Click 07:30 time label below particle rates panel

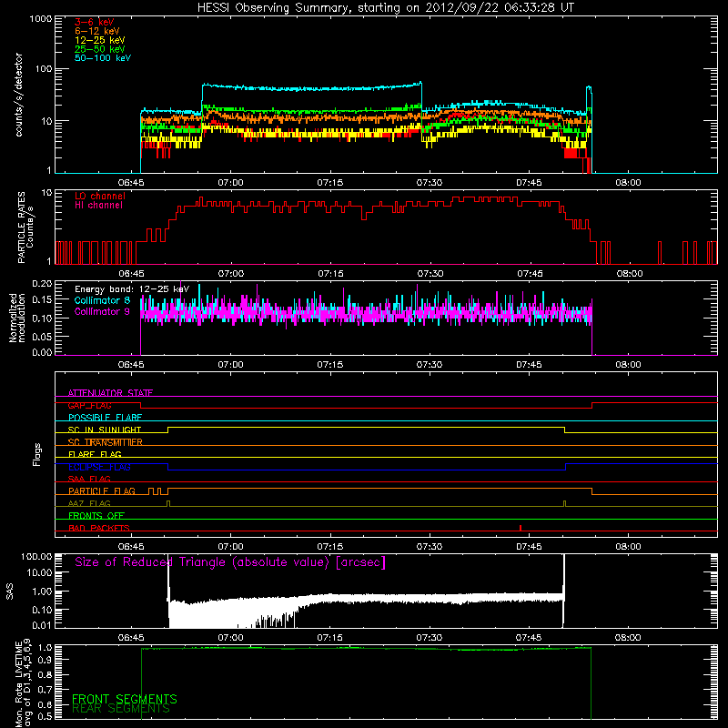(430, 274)
